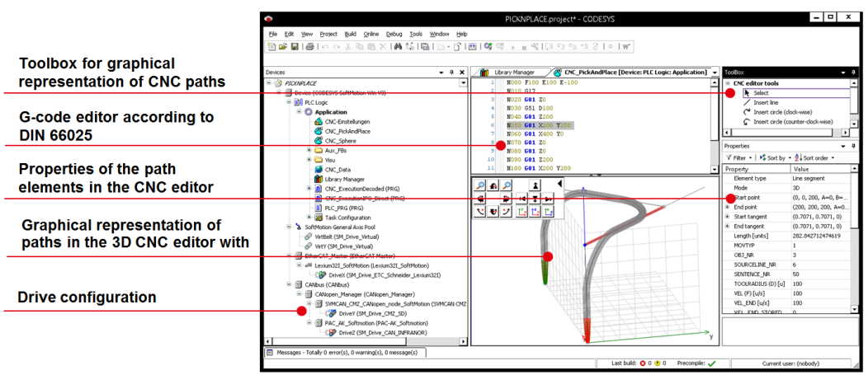868x375 pixels.
Task: Expand the Aux_FBs folder
Action: (309, 150)
